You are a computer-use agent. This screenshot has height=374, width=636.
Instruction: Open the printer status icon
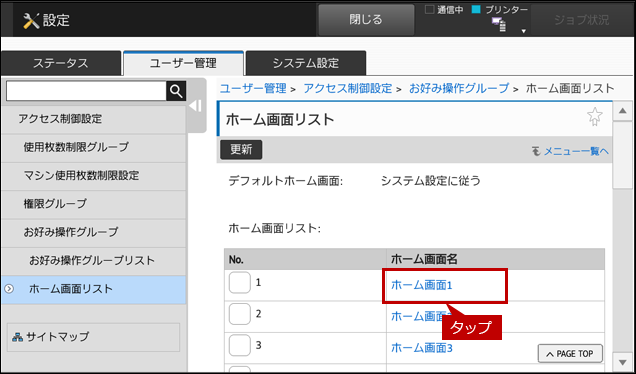pyautogui.click(x=499, y=25)
